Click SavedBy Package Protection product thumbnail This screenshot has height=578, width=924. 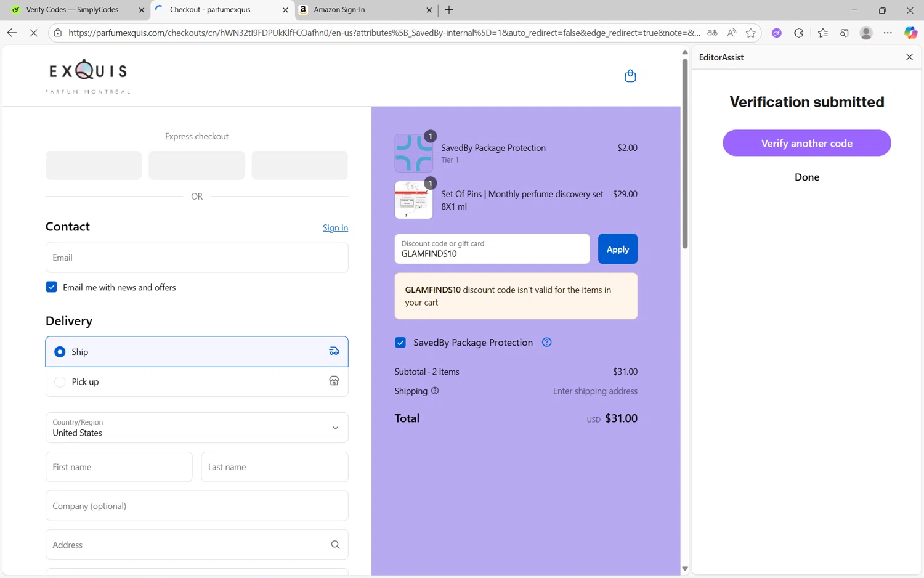(413, 153)
